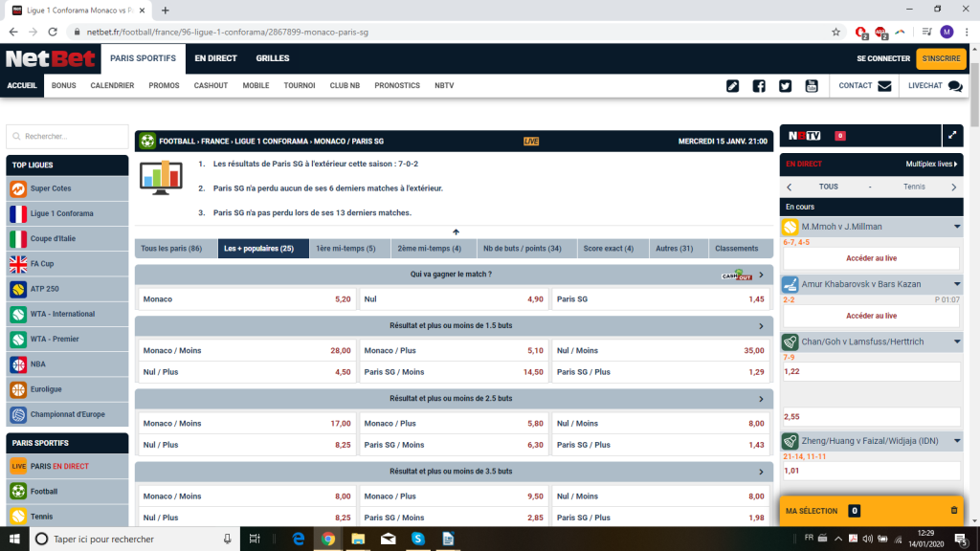Open NetBet Facebook page icon
This screenshot has height=551, width=980.
pyautogui.click(x=759, y=86)
